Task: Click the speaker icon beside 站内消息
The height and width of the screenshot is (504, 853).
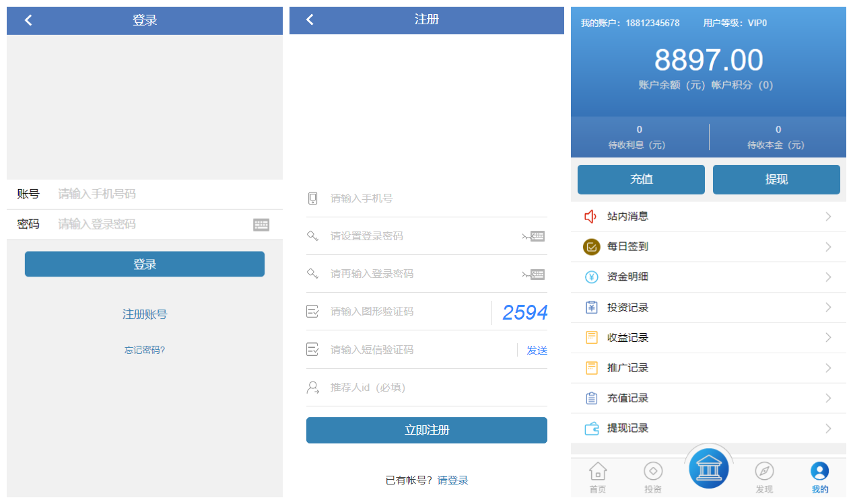Action: point(591,216)
